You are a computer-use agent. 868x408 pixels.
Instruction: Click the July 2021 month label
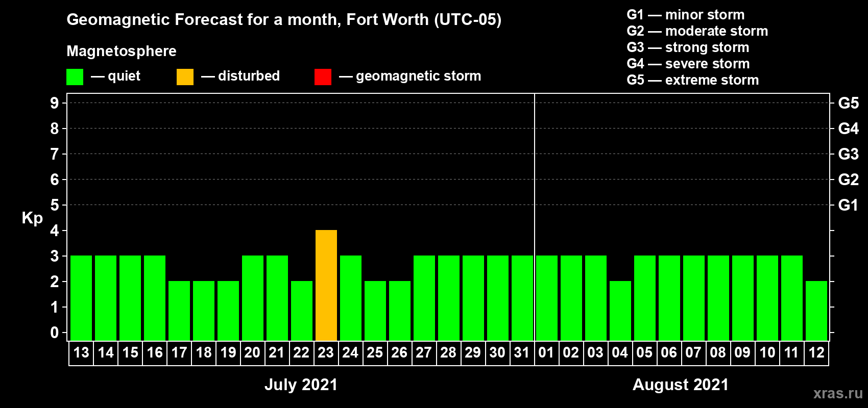click(301, 385)
